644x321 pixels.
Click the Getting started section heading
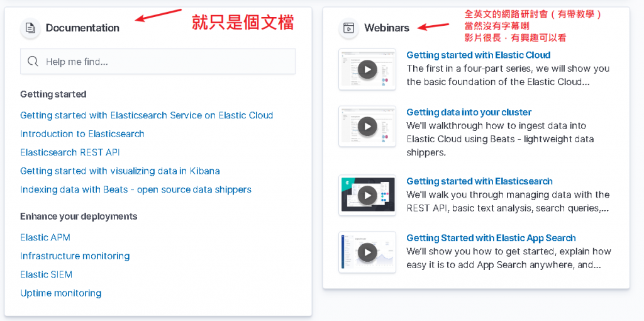(53, 94)
